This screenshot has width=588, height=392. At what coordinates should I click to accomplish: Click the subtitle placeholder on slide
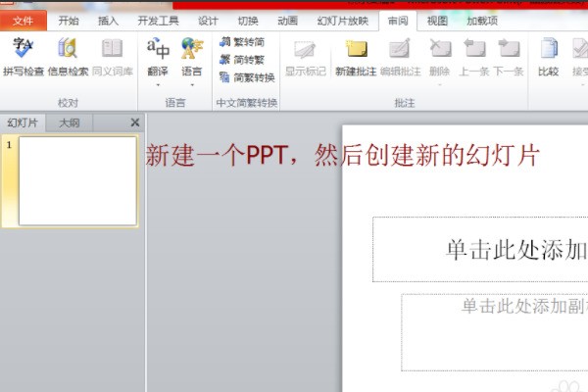[x=495, y=332]
